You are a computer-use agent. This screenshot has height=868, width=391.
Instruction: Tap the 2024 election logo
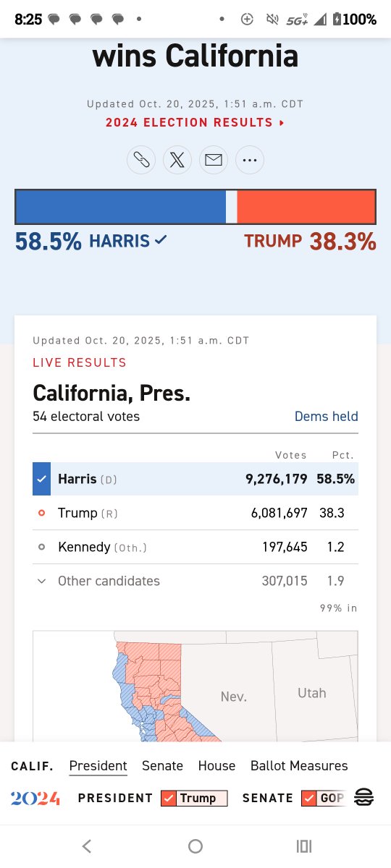[x=35, y=799]
